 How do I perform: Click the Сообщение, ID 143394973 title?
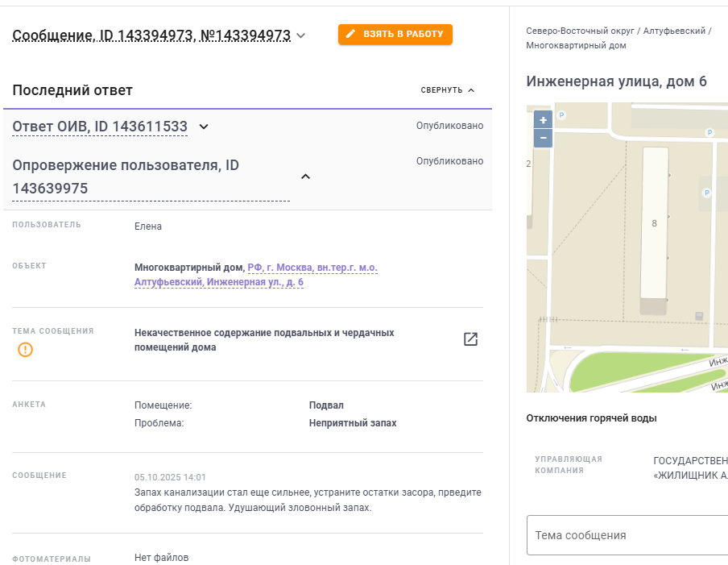coord(151,35)
